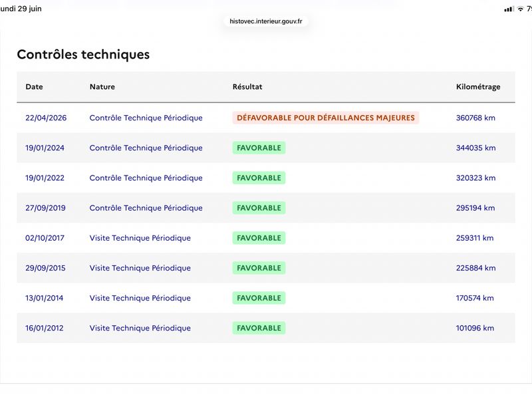
Task: Tap the histovec.interieur.gouv.fr address bar
Action: (265, 21)
